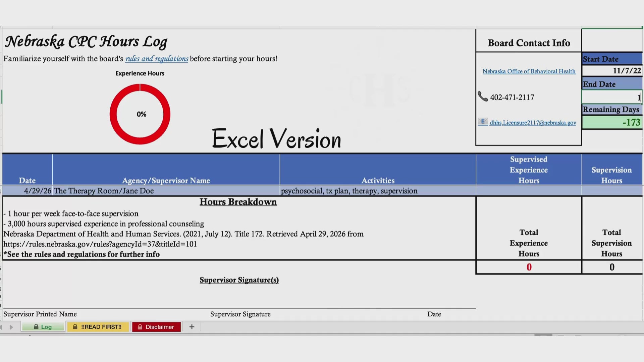The height and width of the screenshot is (362, 644).
Task: Click the phone icon beside 402-471-2117
Action: point(483,97)
